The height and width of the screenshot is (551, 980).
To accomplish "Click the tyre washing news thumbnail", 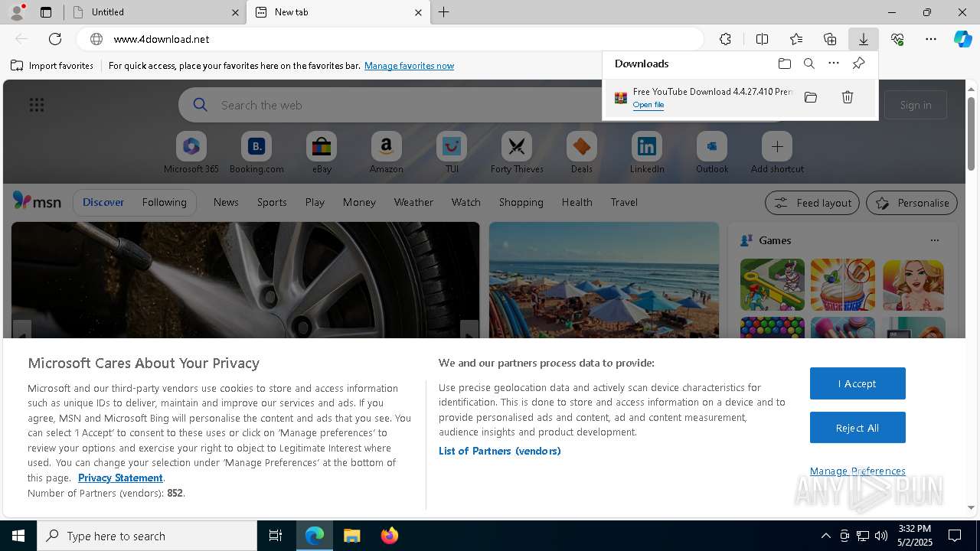I will [245, 280].
